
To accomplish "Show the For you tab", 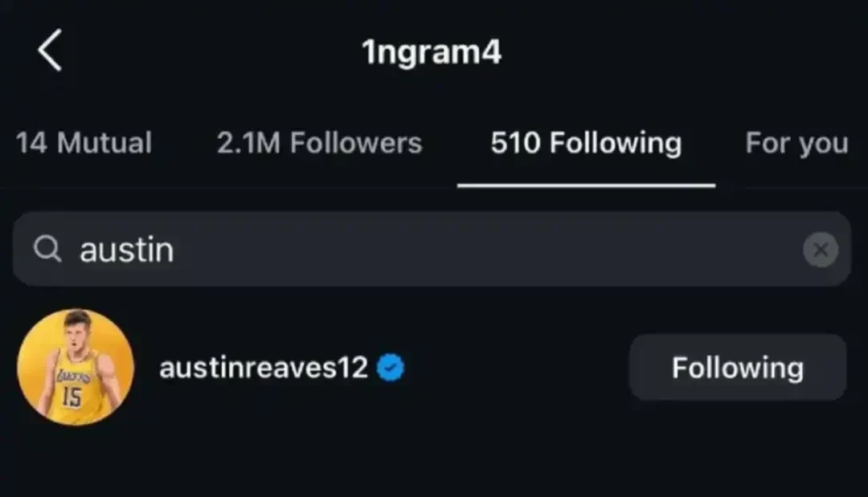I will (x=797, y=143).
